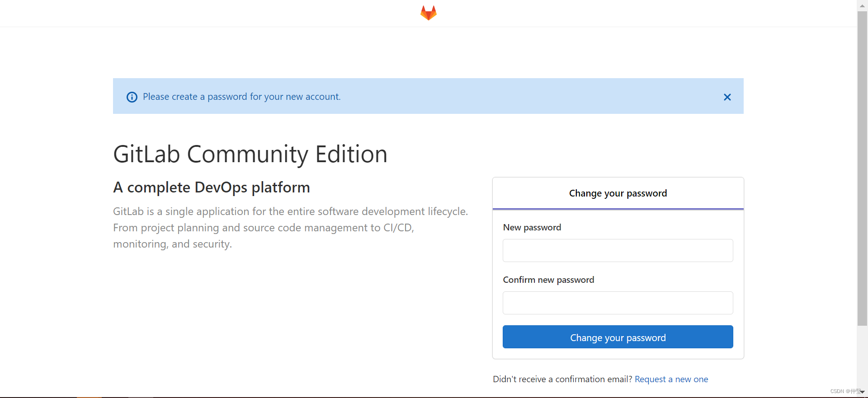Select the 'Change your password' tab header
The image size is (868, 398).
point(618,193)
